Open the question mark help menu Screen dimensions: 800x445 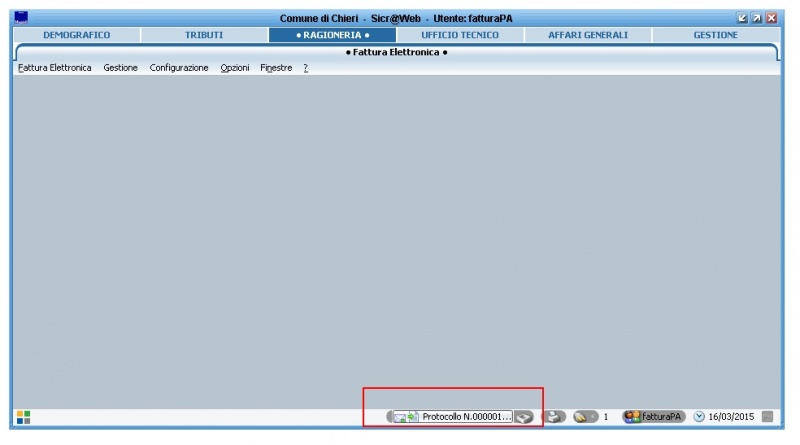(306, 68)
